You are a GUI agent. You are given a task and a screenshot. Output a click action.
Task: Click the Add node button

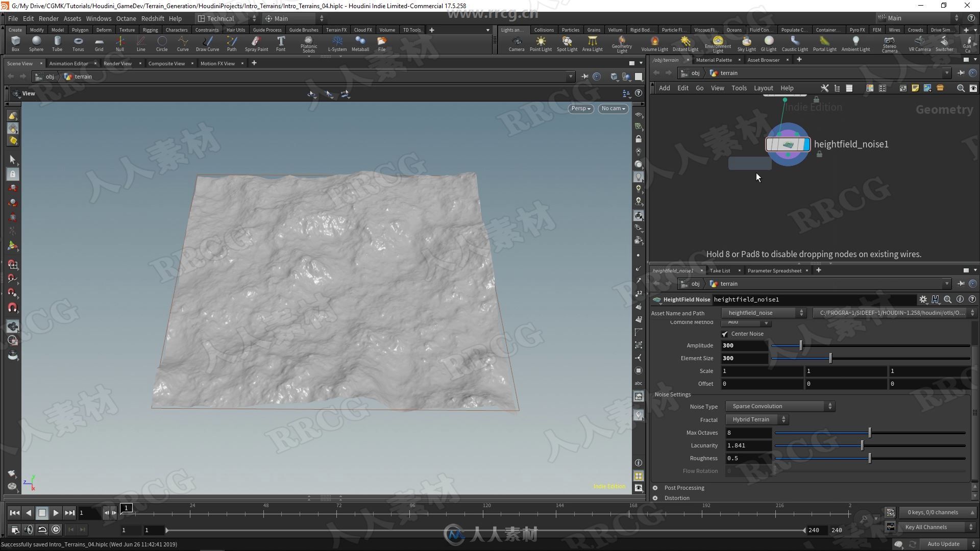[665, 88]
